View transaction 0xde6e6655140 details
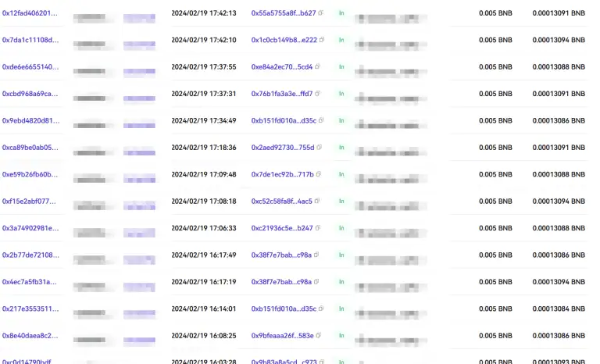Image resolution: width=600 pixels, height=364 pixels. point(30,67)
